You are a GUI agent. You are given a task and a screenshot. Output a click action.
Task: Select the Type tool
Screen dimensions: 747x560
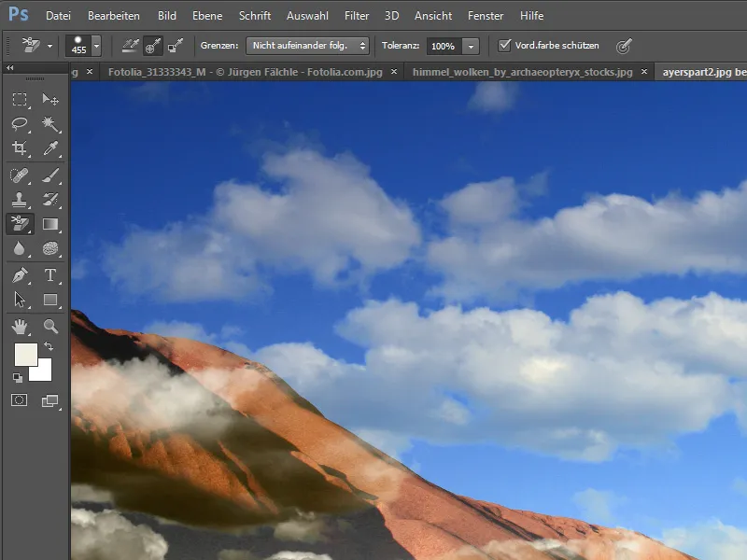[x=50, y=275]
